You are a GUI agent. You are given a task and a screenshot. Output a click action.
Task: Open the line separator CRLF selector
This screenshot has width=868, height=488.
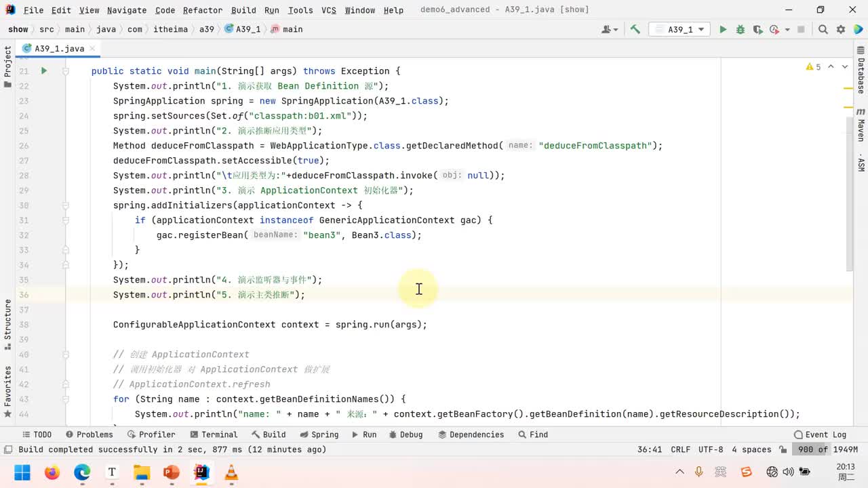[x=680, y=449]
